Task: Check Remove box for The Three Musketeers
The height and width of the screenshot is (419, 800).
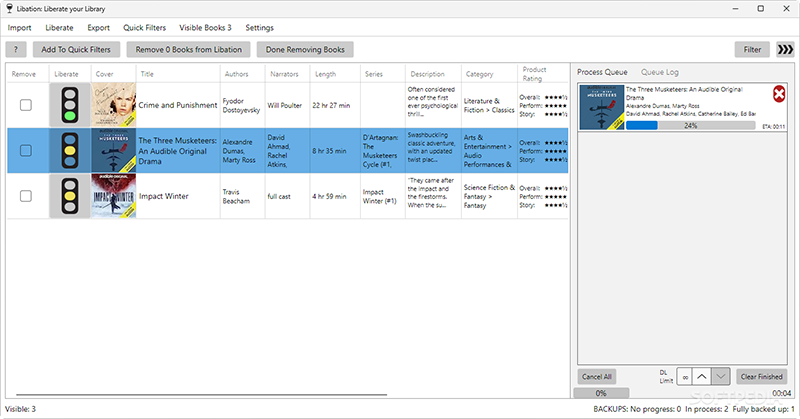Action: [x=26, y=151]
